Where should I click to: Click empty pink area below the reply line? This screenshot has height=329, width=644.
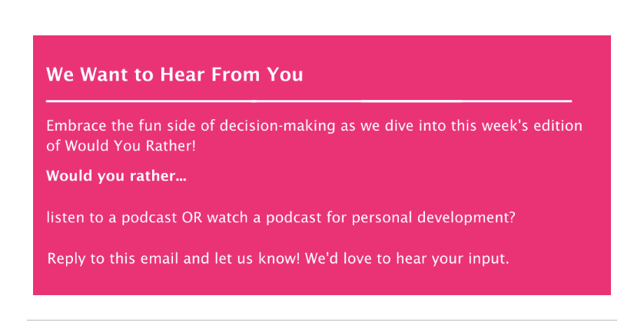[322, 281]
